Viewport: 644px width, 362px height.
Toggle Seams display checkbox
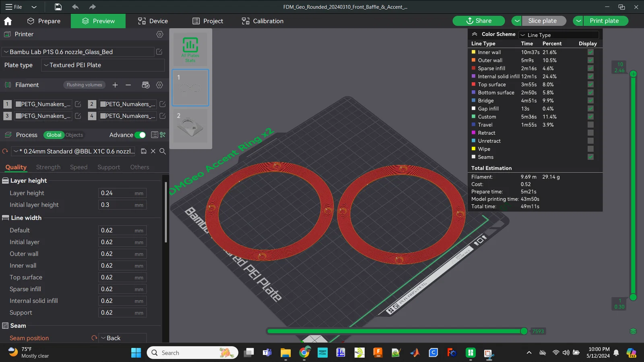pos(590,157)
